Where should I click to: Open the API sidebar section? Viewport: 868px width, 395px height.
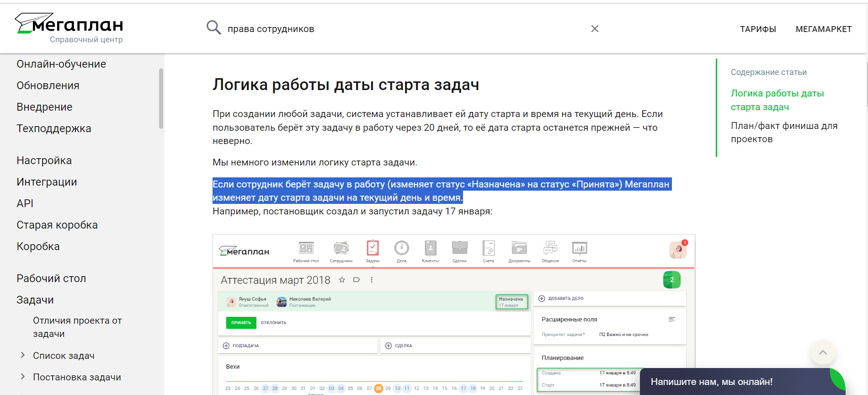25,203
